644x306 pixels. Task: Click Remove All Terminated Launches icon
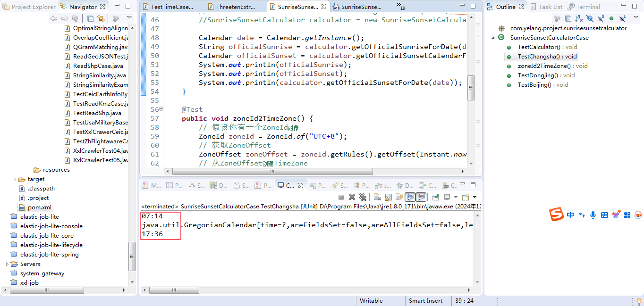coord(363,197)
